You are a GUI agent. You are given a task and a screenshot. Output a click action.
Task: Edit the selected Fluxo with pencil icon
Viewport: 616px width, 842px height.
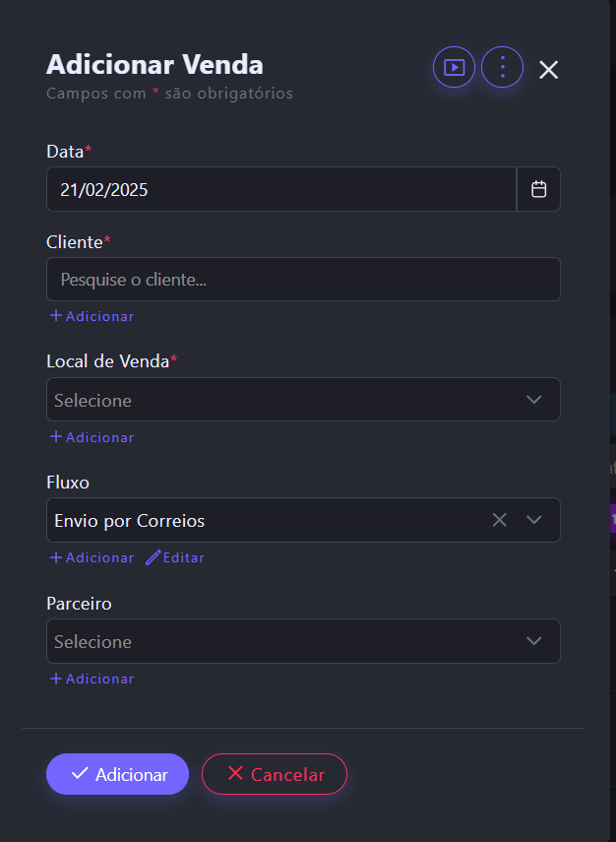pyautogui.click(x=175, y=557)
